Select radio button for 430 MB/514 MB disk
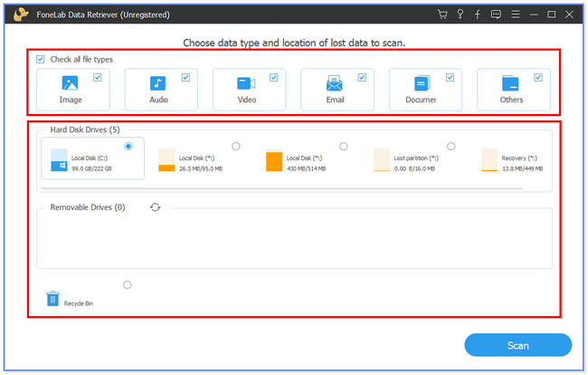The image size is (588, 375). coord(344,147)
